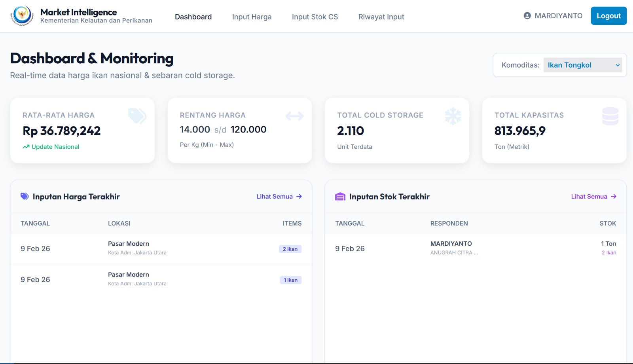The image size is (633, 364).
Task: Go to the Input Harga tab
Action: coord(252,17)
